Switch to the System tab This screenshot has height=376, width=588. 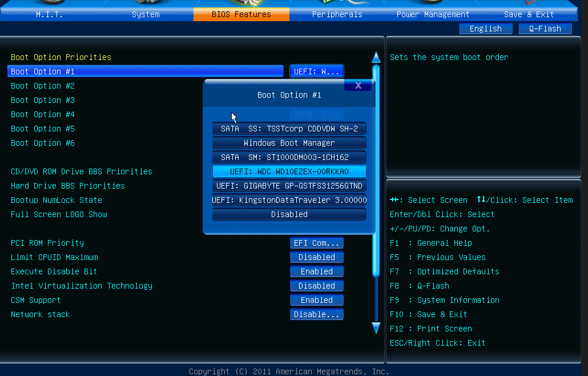click(146, 14)
